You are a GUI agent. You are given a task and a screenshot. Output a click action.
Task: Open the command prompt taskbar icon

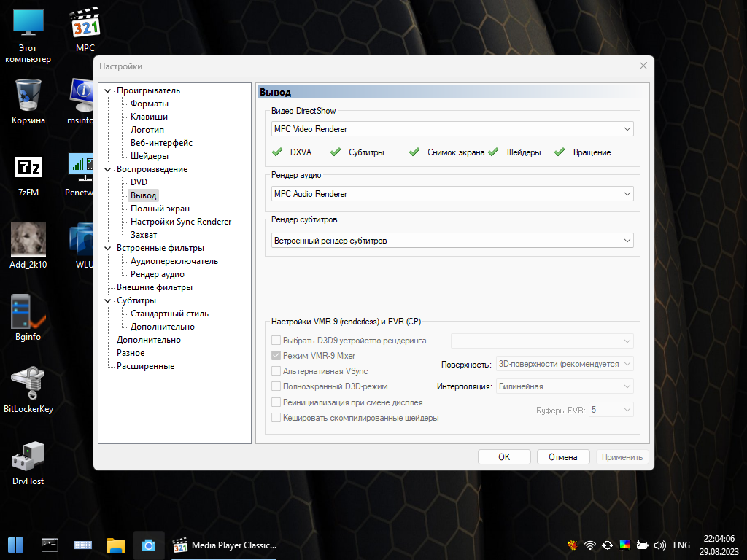pos(50,545)
